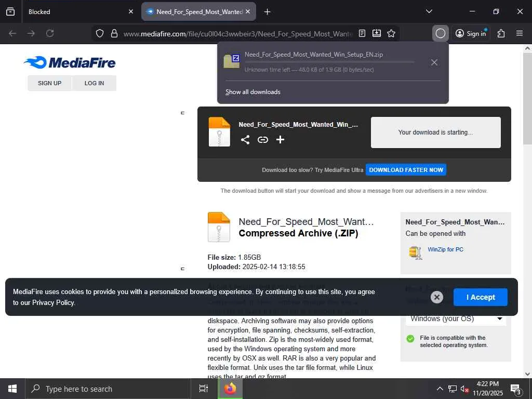The width and height of the screenshot is (532, 399).
Task: Click the orange zip file icon in dark panel
Action: pyautogui.click(x=219, y=132)
